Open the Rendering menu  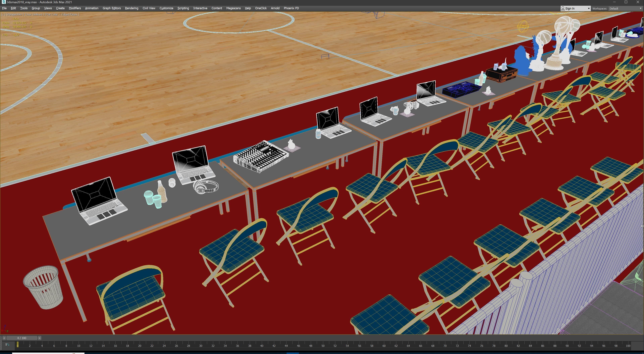(x=131, y=8)
